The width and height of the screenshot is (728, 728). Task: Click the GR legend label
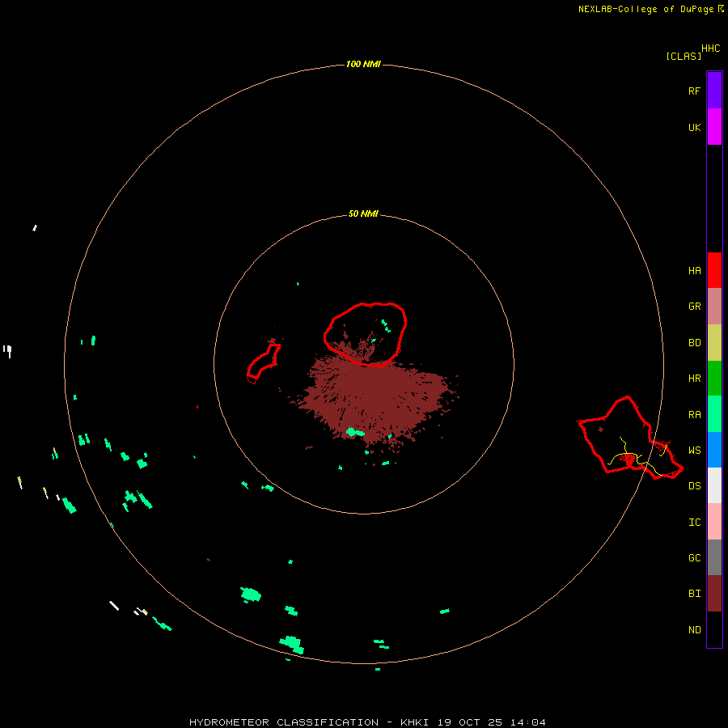[694, 307]
